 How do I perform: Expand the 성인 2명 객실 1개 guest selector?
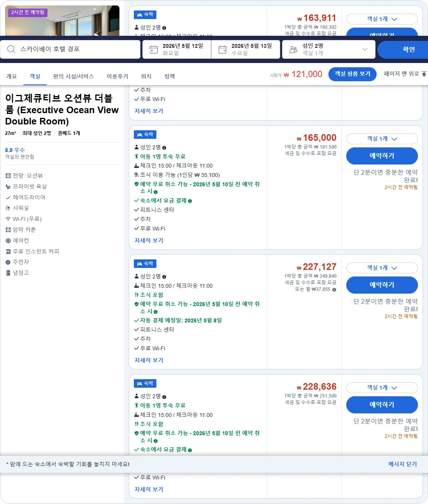329,49
